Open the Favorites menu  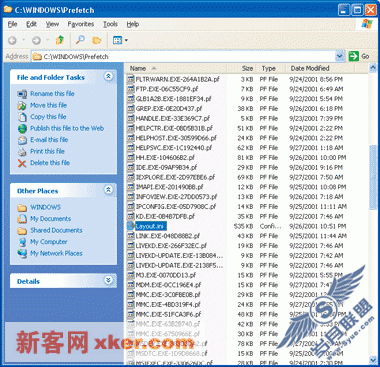[81, 24]
